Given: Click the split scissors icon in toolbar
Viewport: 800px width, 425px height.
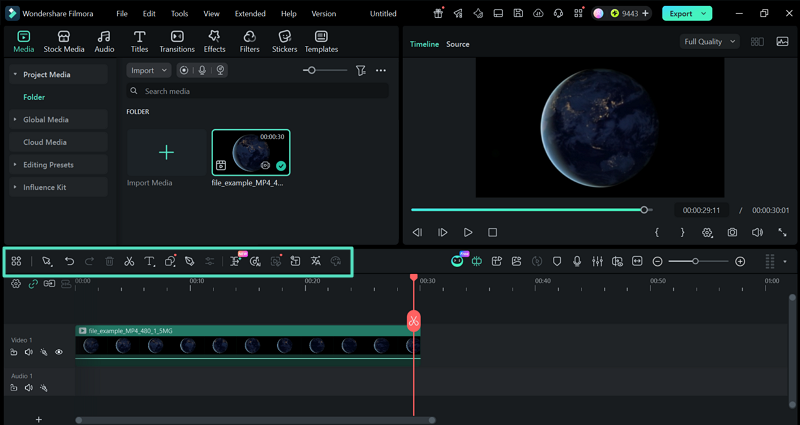Looking at the screenshot, I should click(x=129, y=261).
